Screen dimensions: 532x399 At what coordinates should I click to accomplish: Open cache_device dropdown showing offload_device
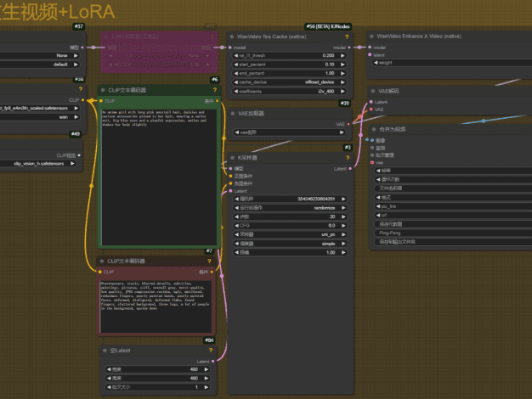tap(290, 82)
